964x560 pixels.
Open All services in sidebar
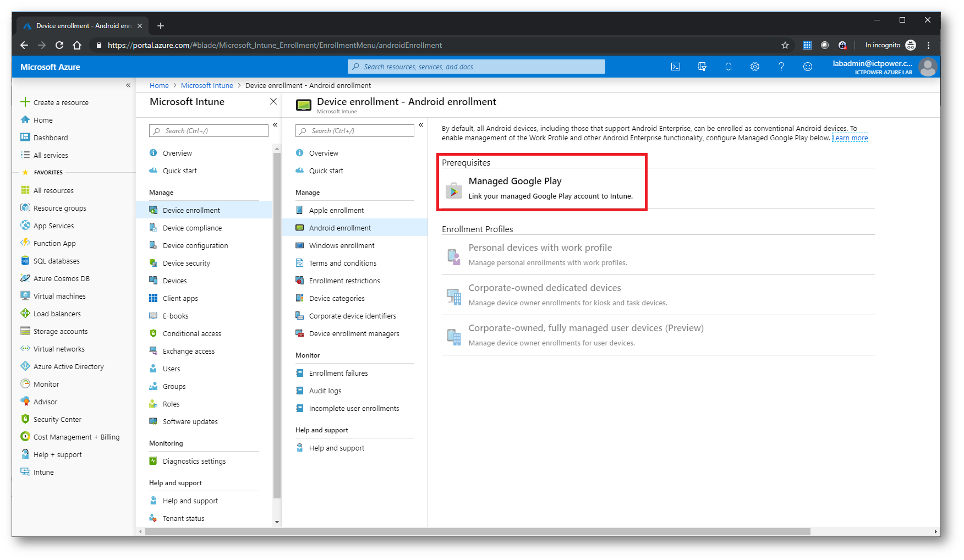73,155
